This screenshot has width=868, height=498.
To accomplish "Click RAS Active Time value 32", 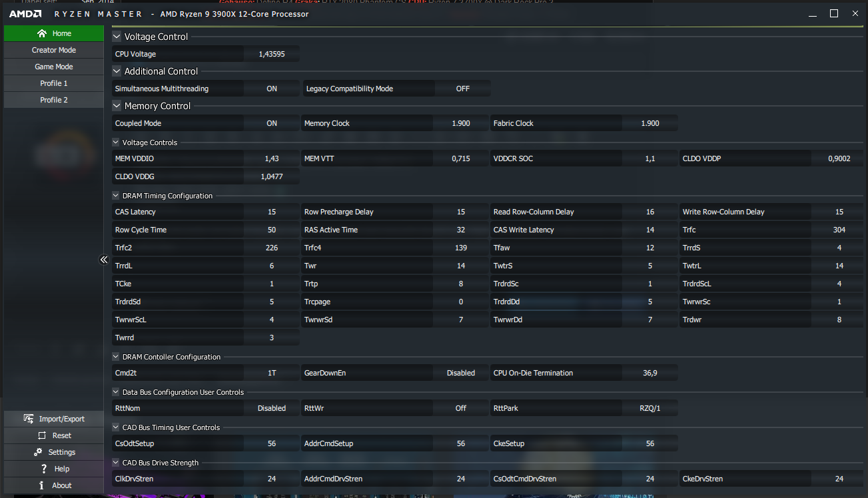I will coord(461,230).
